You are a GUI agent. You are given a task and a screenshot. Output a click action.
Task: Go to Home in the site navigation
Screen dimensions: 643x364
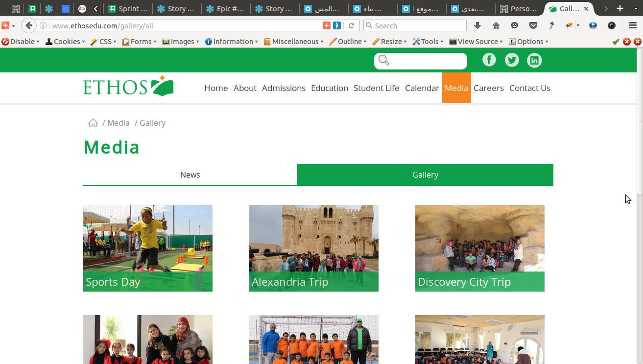click(x=216, y=88)
